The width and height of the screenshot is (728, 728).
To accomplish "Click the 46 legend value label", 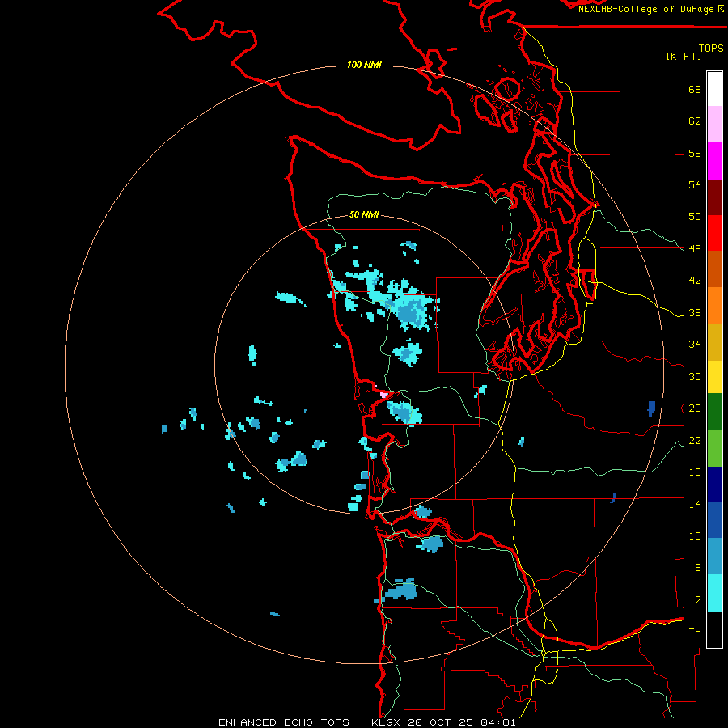I will coord(695,248).
